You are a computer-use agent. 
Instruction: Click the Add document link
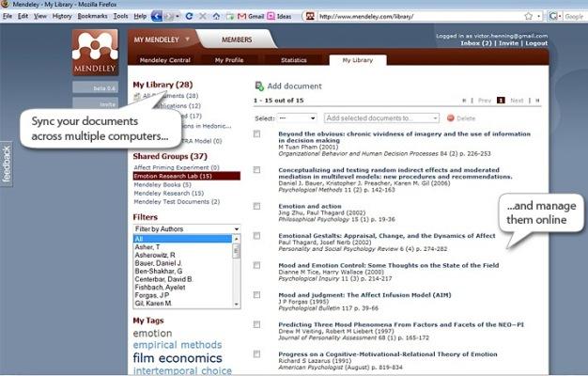coord(294,86)
